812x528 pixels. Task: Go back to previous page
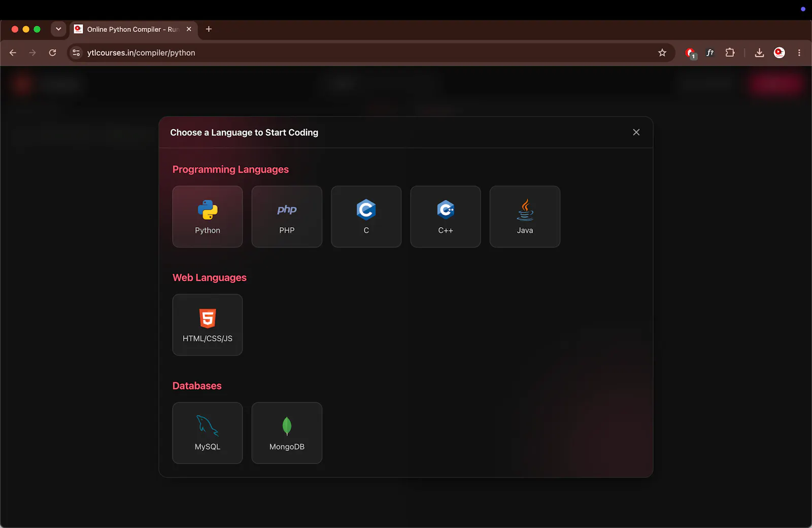(x=13, y=53)
